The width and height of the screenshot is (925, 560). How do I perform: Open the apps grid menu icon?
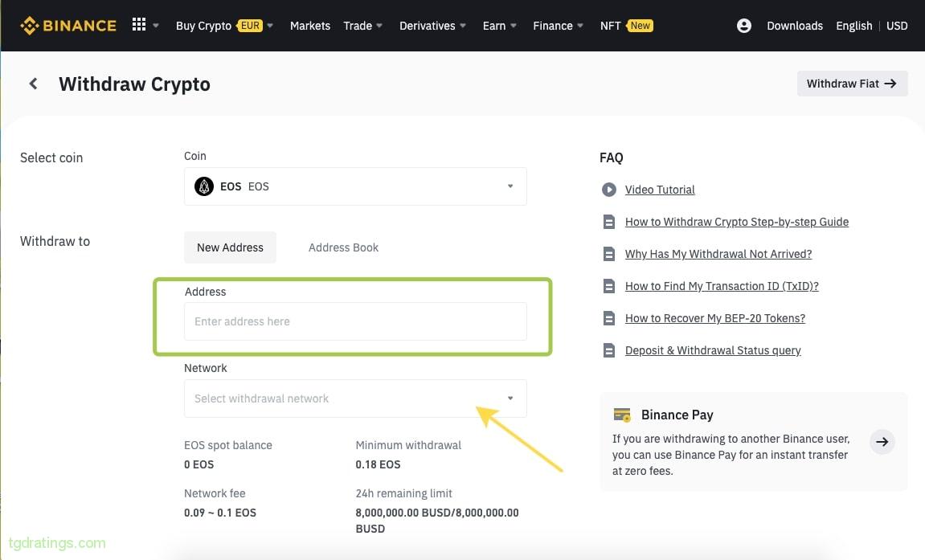(x=139, y=25)
